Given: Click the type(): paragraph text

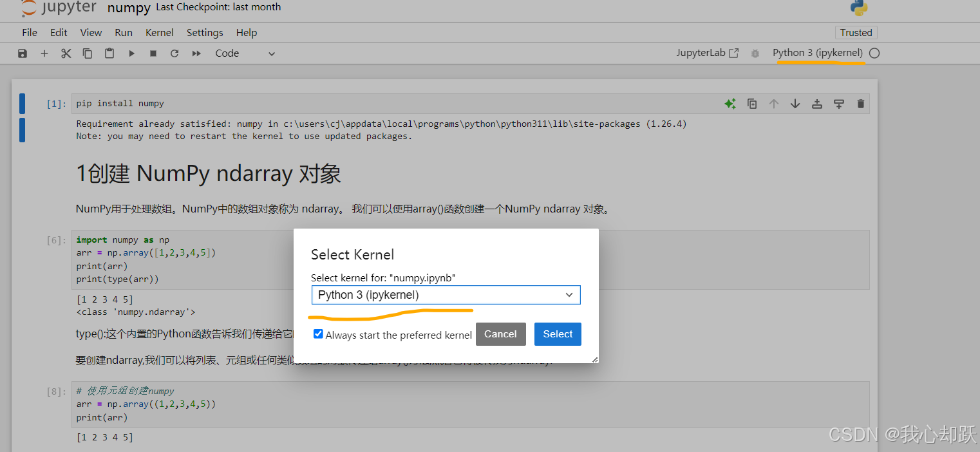Looking at the screenshot, I should [x=185, y=334].
